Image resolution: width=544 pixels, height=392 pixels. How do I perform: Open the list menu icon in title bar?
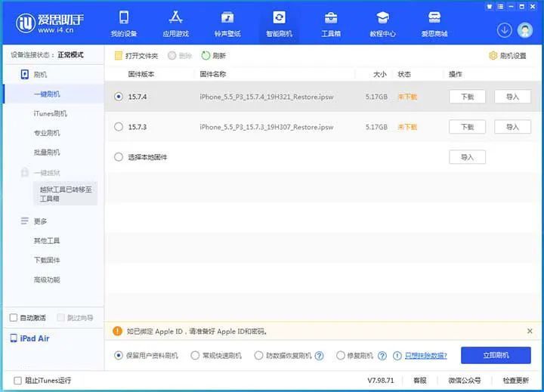point(500,7)
